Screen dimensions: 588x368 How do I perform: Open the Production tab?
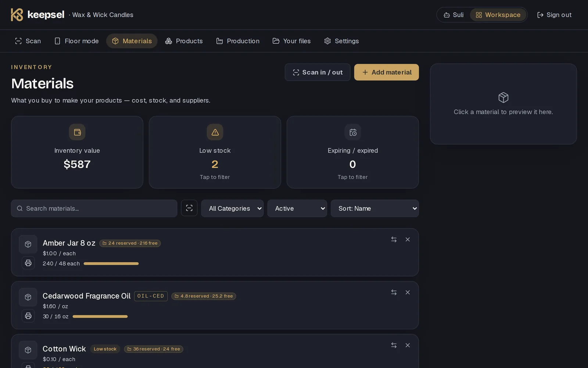[x=238, y=41]
